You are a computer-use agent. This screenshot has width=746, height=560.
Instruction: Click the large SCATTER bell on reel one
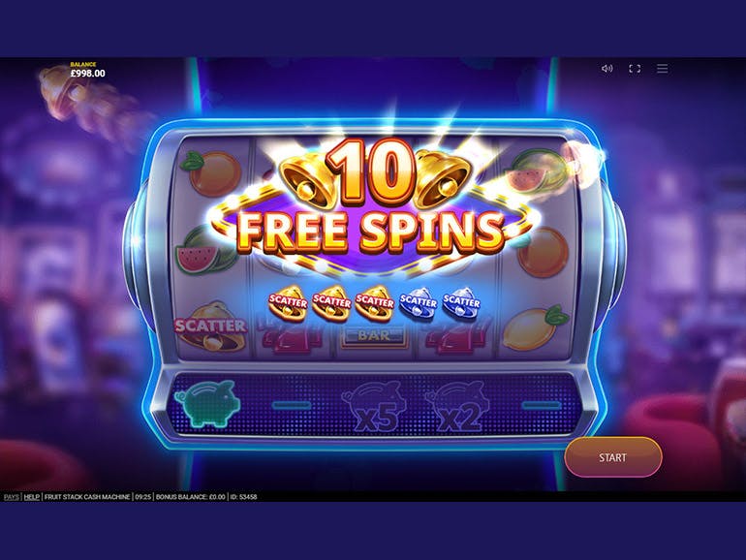pyautogui.click(x=211, y=327)
